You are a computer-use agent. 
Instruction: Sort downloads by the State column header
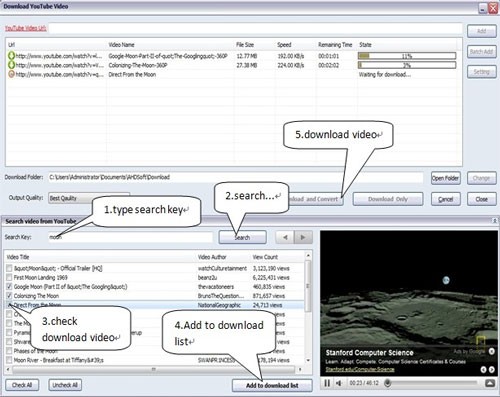(x=365, y=45)
